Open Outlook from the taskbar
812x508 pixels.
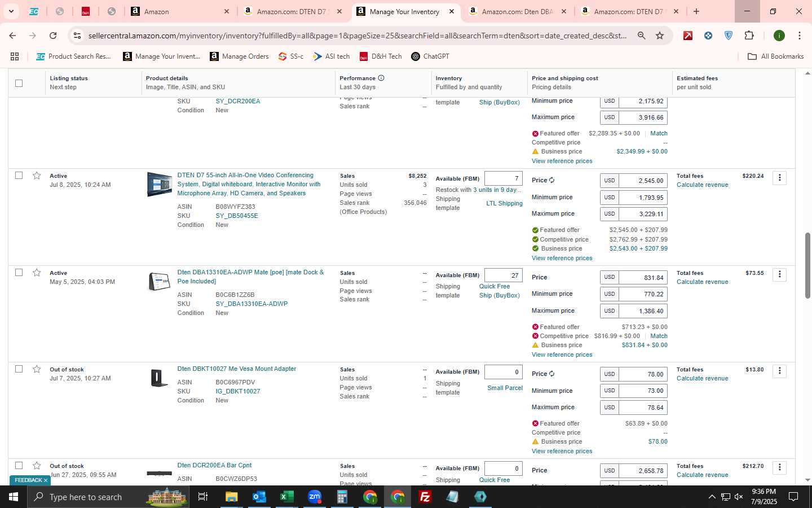point(259,497)
